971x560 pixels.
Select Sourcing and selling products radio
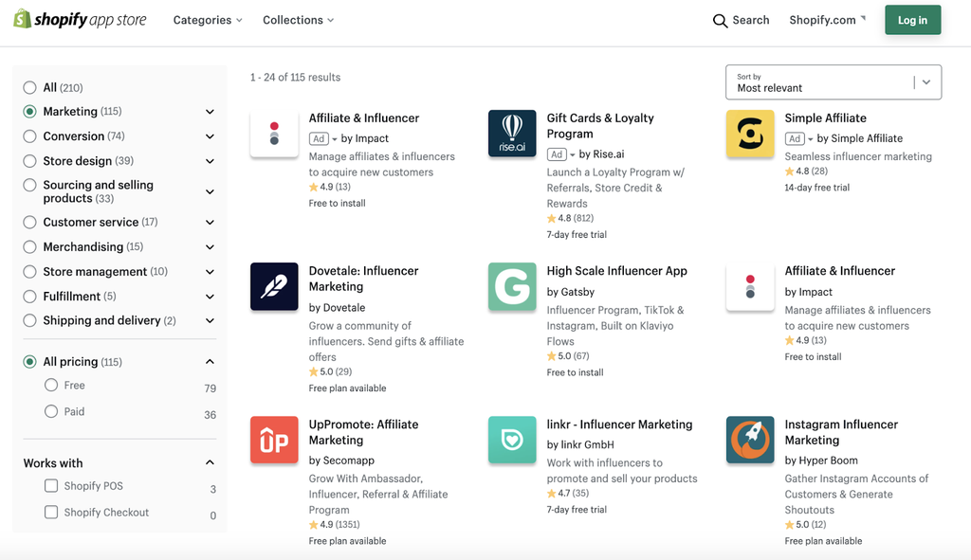click(29, 185)
